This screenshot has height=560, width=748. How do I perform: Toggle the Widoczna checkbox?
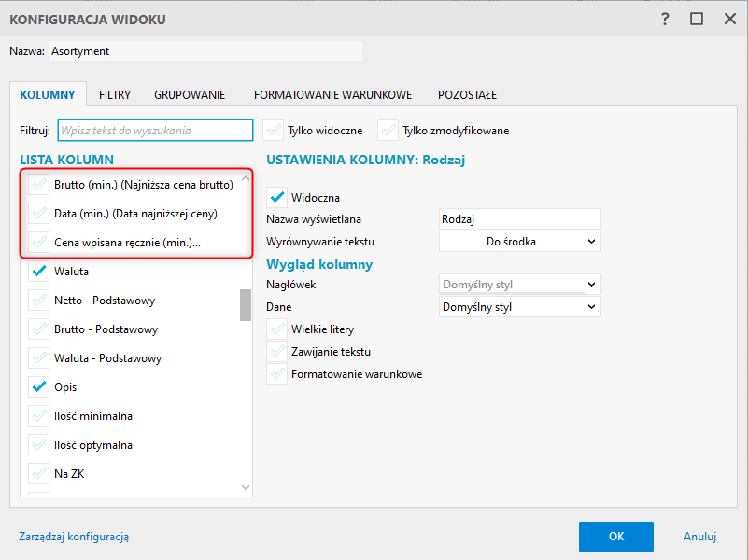pos(276,197)
